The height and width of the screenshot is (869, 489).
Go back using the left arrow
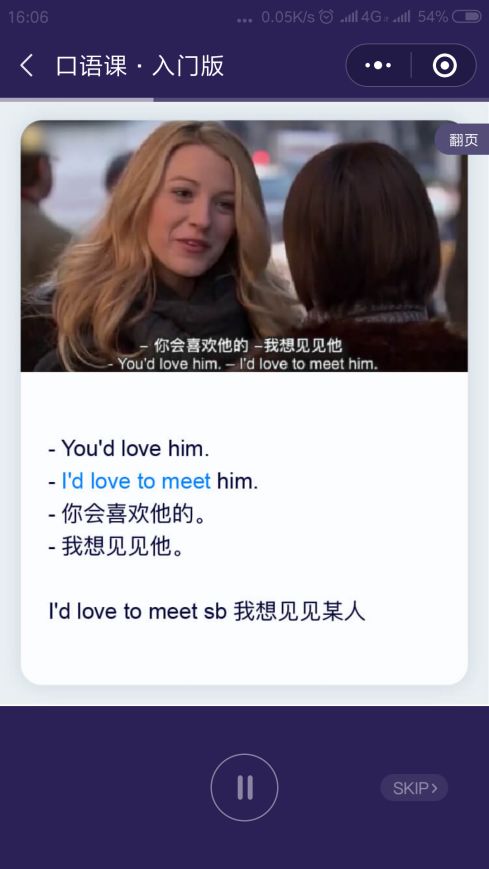coord(26,66)
